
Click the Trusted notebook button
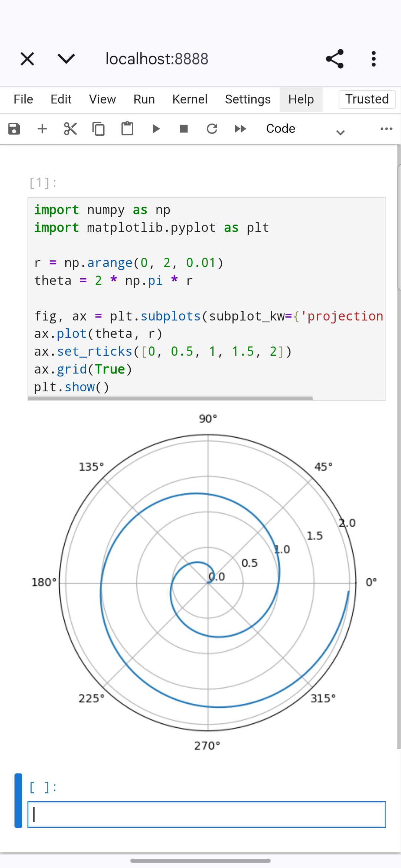(x=367, y=99)
